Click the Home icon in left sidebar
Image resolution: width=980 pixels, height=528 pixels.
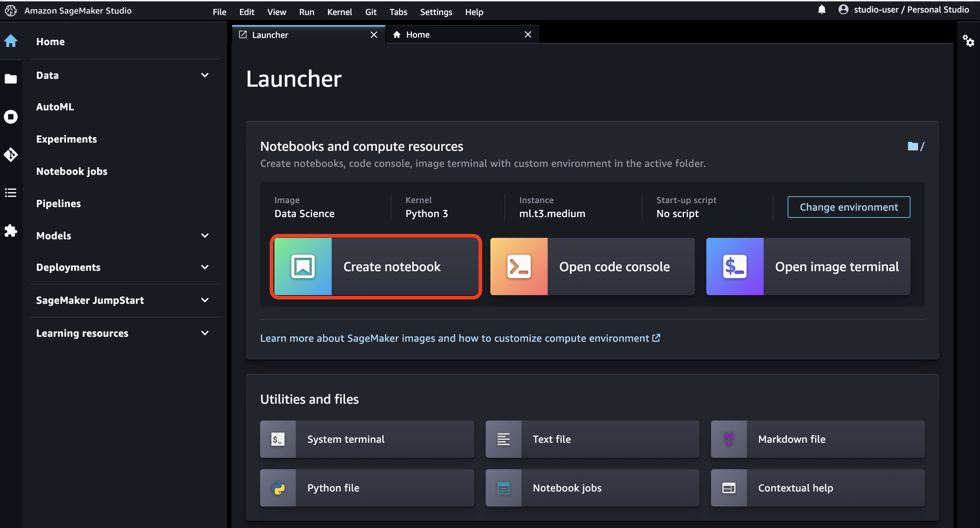11,41
